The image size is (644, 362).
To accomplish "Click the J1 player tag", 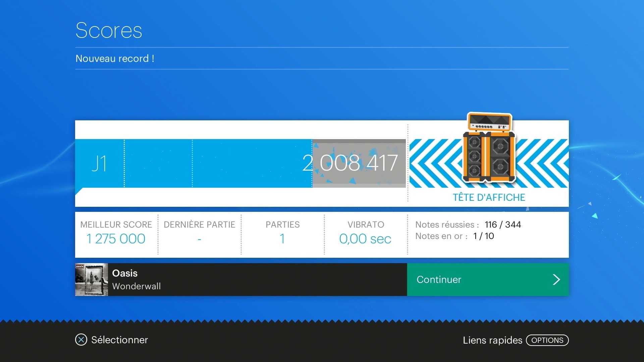I will [99, 164].
